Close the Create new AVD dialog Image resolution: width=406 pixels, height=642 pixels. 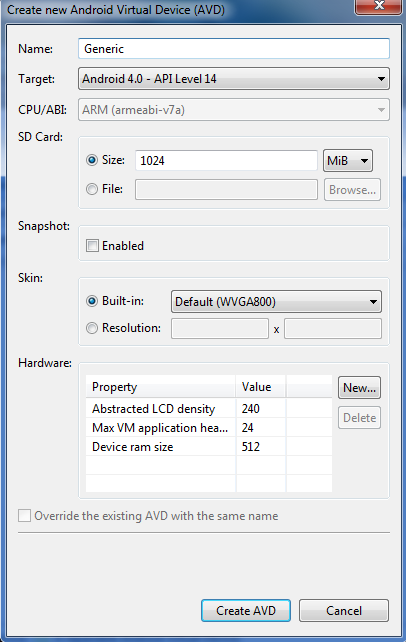tap(379, 6)
